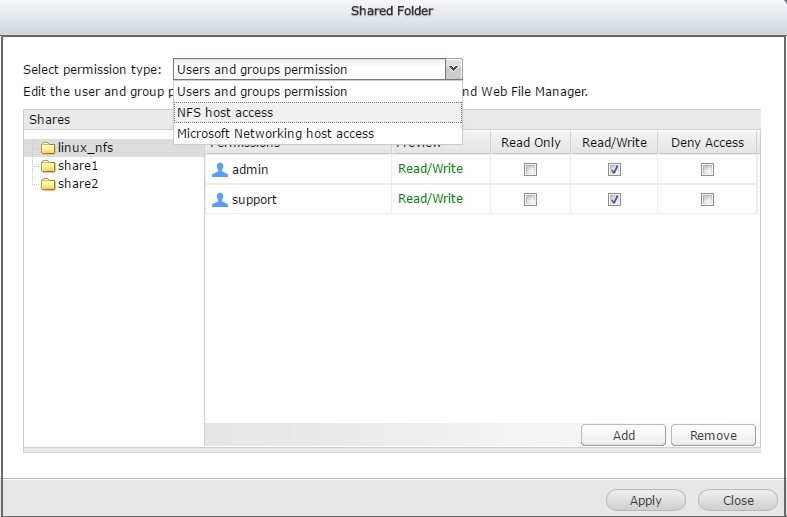Select Users and groups permission list option
The width and height of the screenshot is (787, 517).
pyautogui.click(x=262, y=92)
